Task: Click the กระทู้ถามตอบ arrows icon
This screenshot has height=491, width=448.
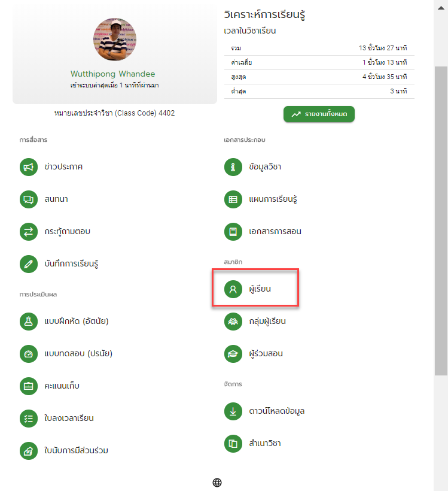Action: pyautogui.click(x=29, y=231)
